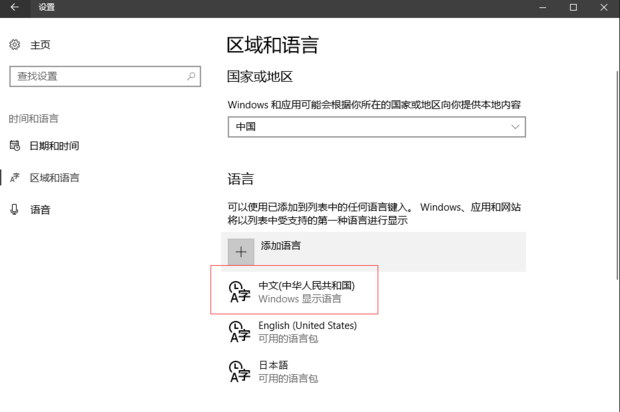620x412 pixels.
Task: Click the 日期和时间 calendar icon
Action: tap(15, 146)
